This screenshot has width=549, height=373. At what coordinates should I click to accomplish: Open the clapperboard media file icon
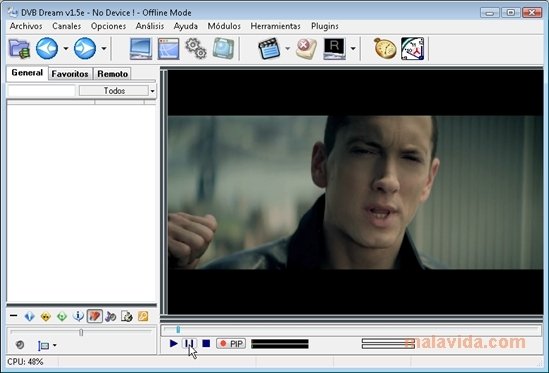pos(269,49)
